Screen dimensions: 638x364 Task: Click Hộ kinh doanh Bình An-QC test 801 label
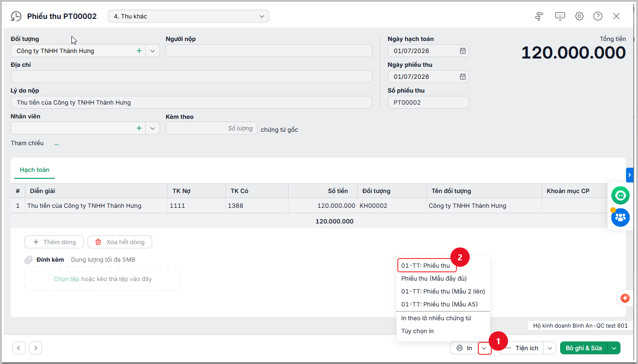click(x=580, y=325)
